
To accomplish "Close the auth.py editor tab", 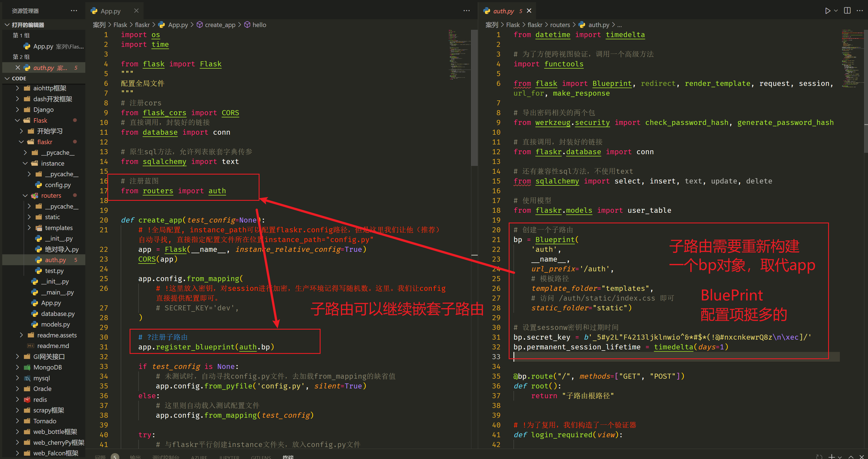I will pos(529,11).
